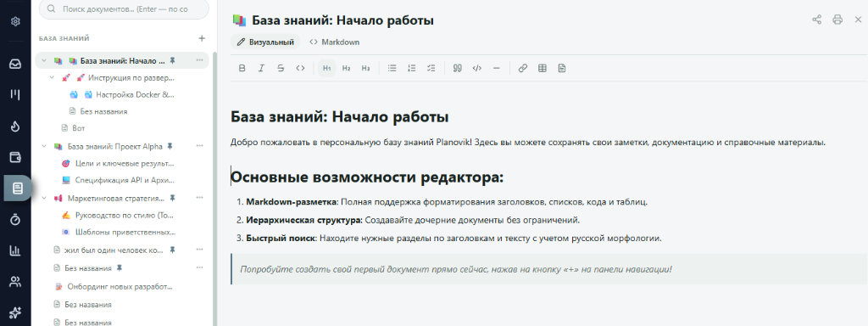The height and width of the screenshot is (326, 868).
Task: Print the document via printer icon
Action: tap(837, 20)
